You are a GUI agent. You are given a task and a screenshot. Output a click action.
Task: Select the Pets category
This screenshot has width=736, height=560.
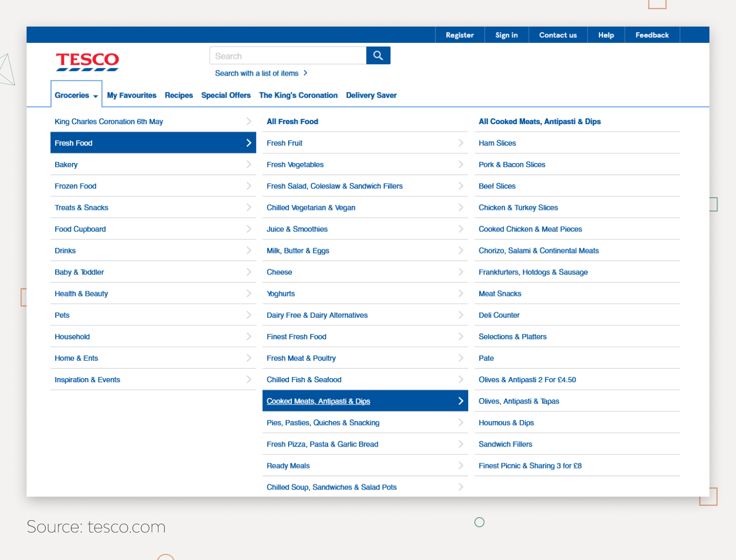point(153,315)
